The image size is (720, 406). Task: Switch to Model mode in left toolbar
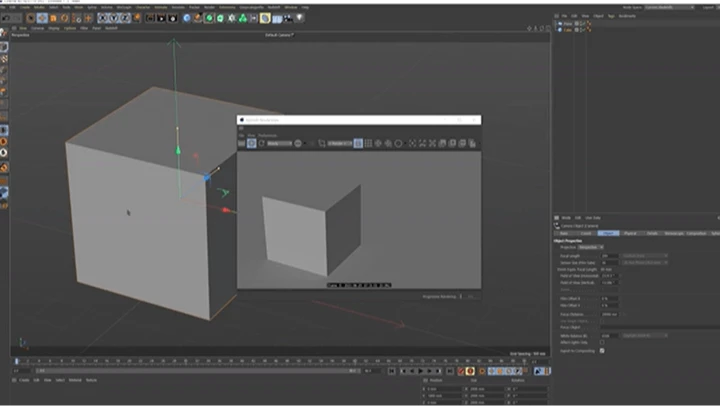pyautogui.click(x=4, y=47)
